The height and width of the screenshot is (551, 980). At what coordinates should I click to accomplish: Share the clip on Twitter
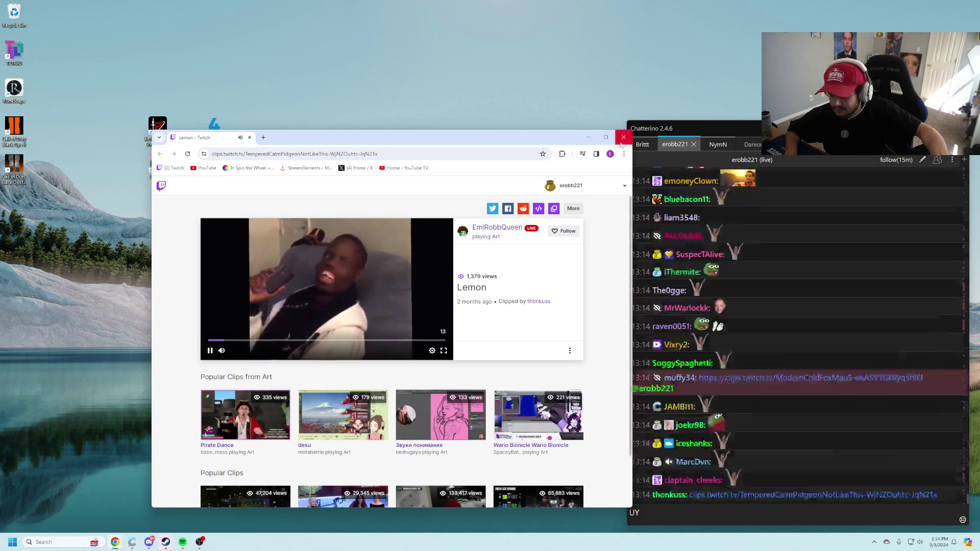[492, 208]
